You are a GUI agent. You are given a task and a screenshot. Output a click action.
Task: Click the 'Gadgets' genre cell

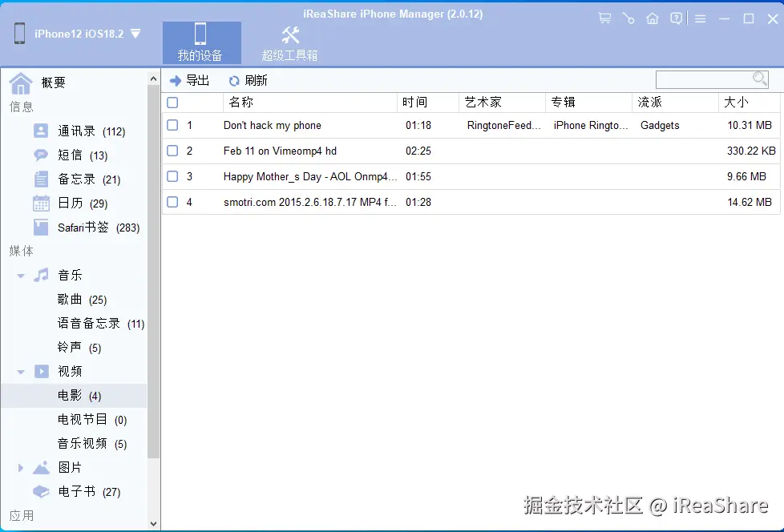coord(660,125)
